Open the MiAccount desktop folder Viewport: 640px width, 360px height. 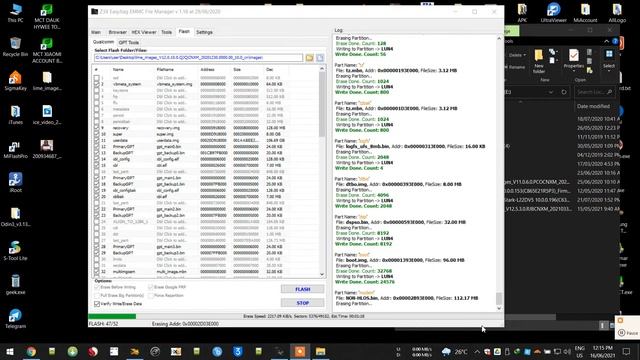click(585, 12)
